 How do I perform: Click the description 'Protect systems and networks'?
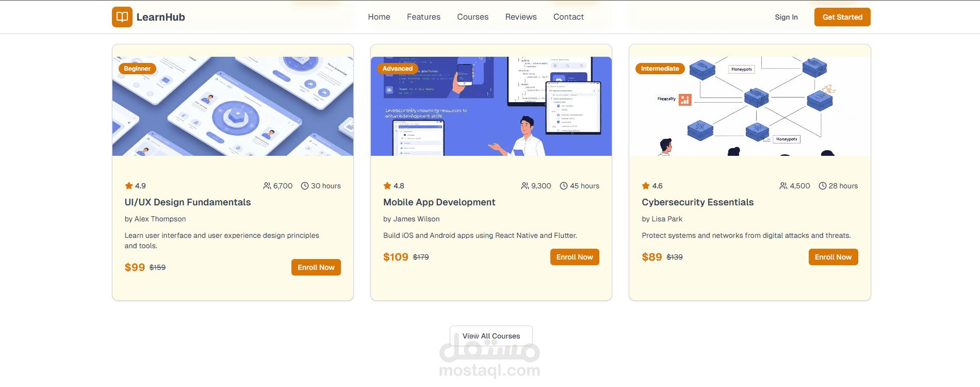[x=746, y=235]
